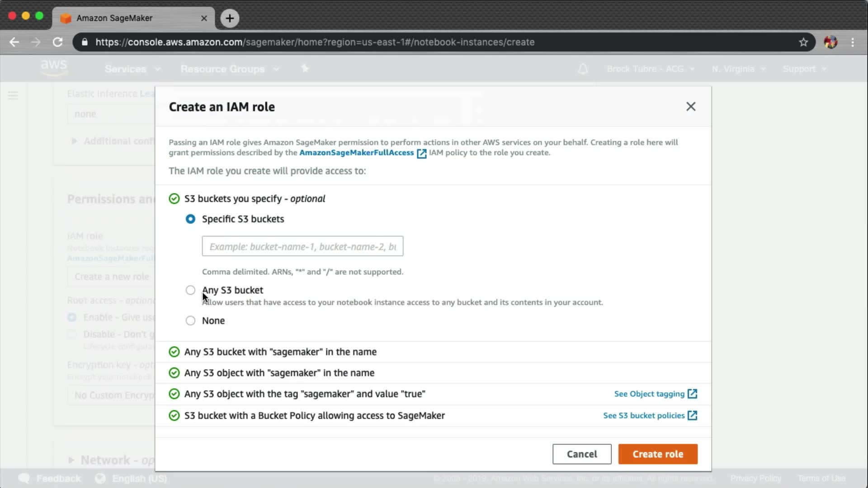Open the left hamburger navigation menu

13,95
